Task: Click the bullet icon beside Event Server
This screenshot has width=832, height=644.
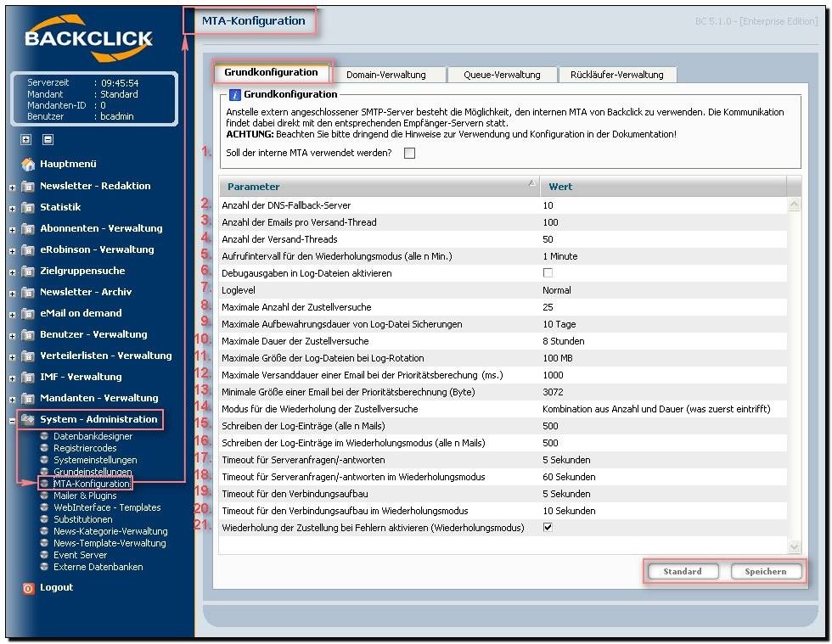Action: 44,555
